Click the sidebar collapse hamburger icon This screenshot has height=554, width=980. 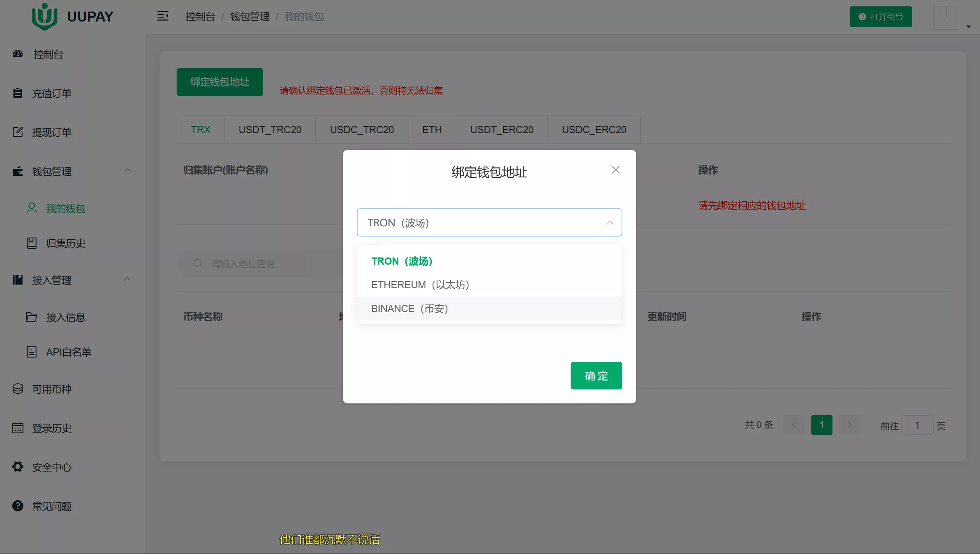[163, 16]
